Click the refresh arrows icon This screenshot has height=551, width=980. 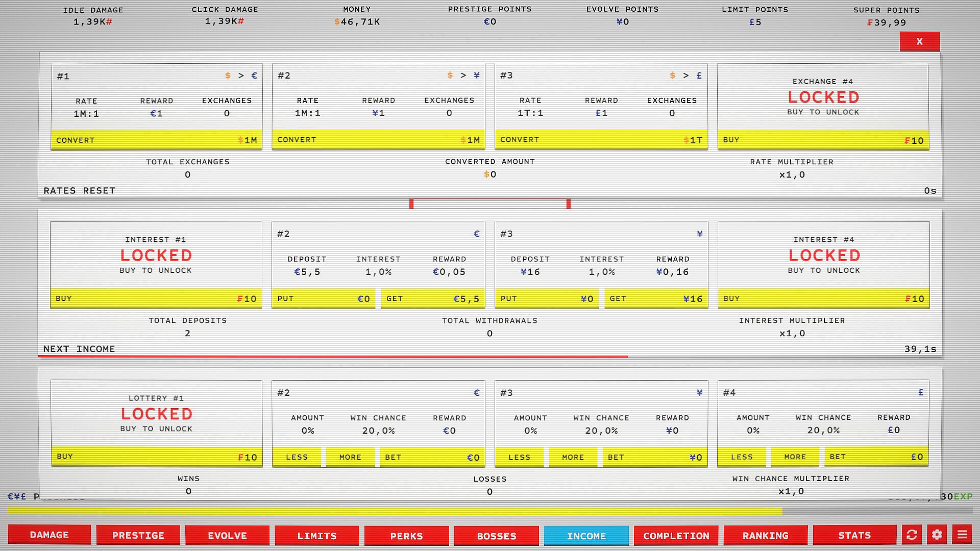click(x=912, y=535)
